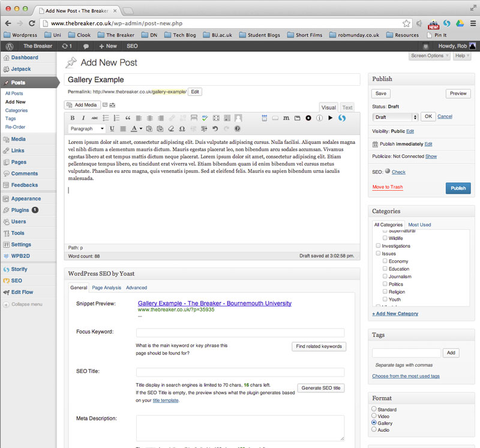Insert a blockquote
The width and height of the screenshot is (480, 448).
(x=128, y=118)
